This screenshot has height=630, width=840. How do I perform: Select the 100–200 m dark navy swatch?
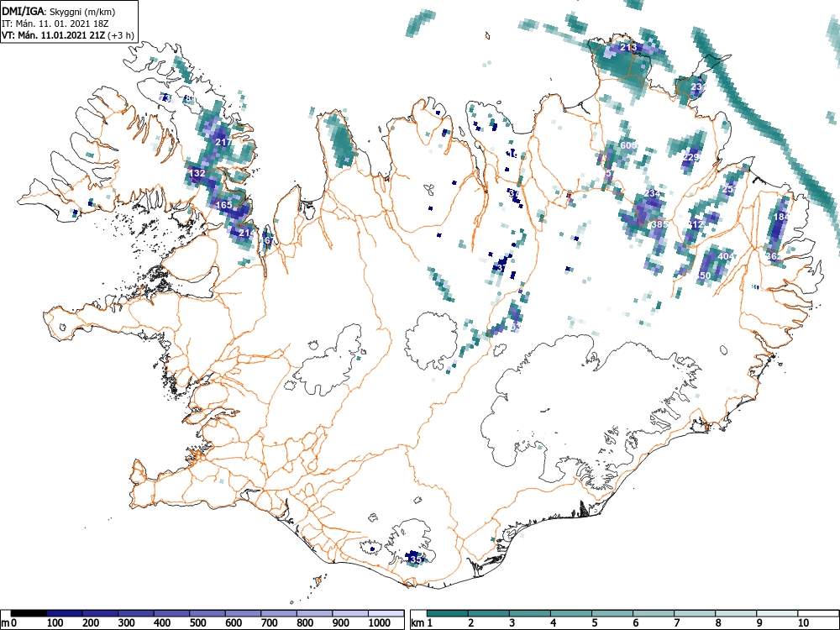(x=65, y=613)
